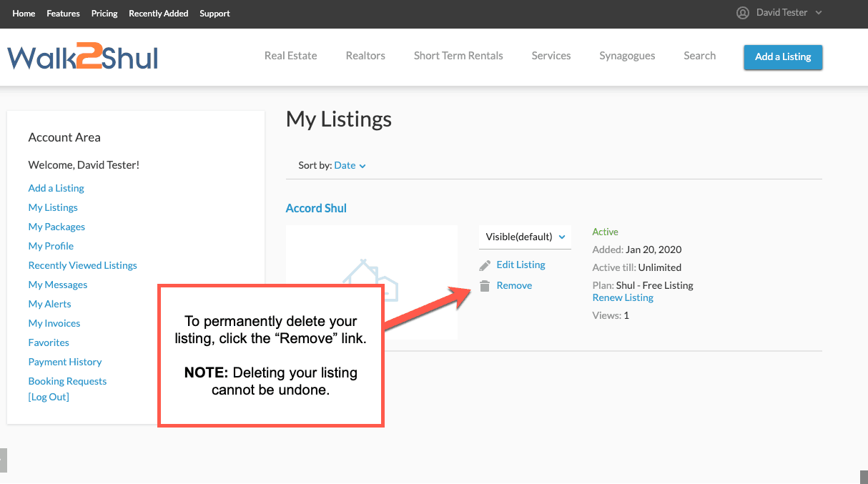The width and height of the screenshot is (868, 484).
Task: Click the [Log Out] link
Action: (x=49, y=397)
